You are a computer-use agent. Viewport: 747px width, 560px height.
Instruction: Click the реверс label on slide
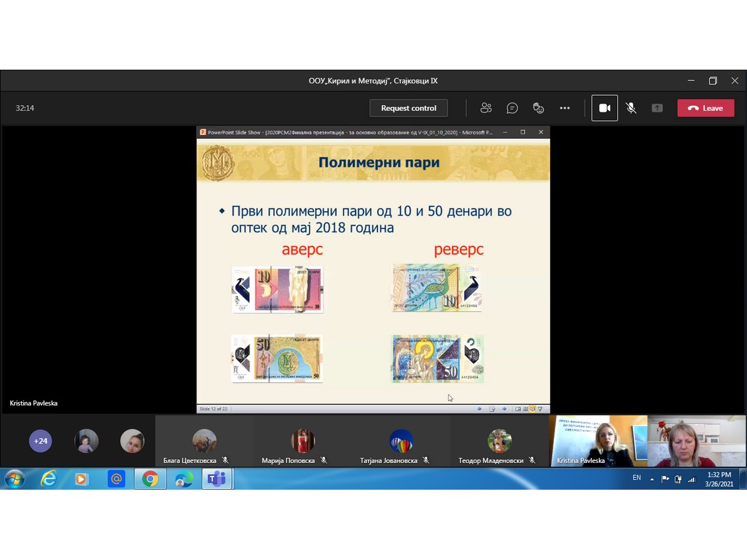point(459,250)
